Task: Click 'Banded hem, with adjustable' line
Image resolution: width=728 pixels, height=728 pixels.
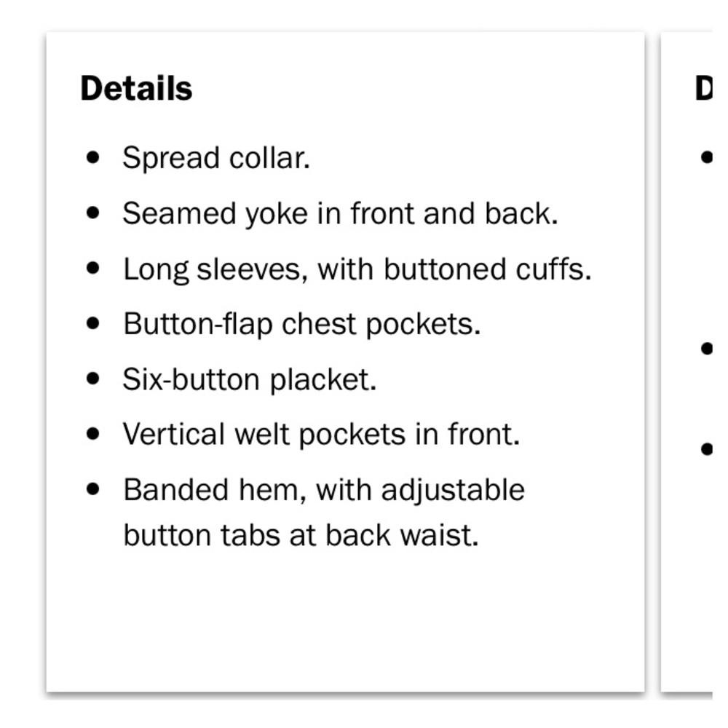Action: [324, 490]
